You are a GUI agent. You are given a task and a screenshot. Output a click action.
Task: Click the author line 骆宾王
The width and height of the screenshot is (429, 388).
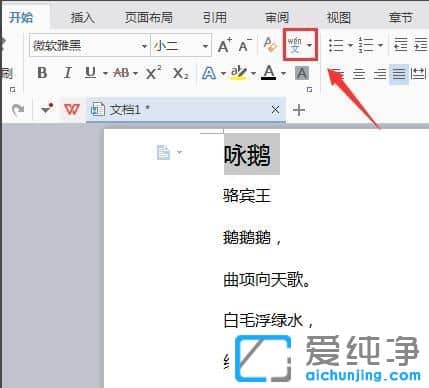(x=247, y=196)
